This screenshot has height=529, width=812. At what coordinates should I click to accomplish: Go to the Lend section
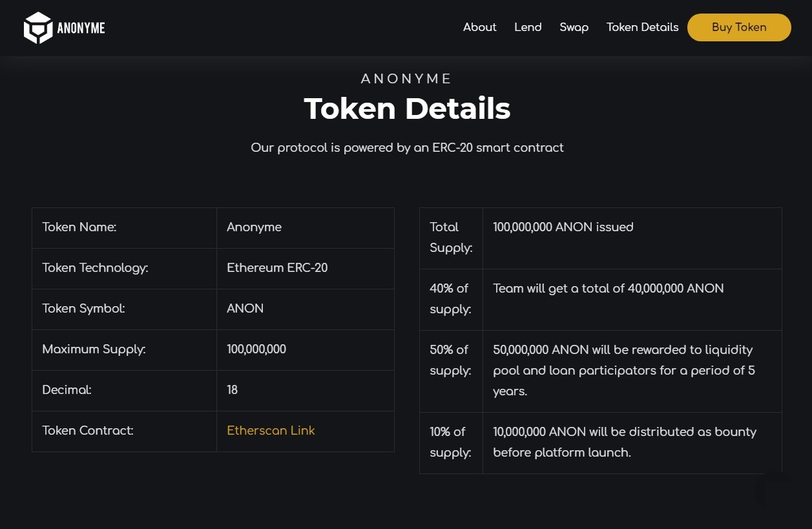click(x=528, y=27)
